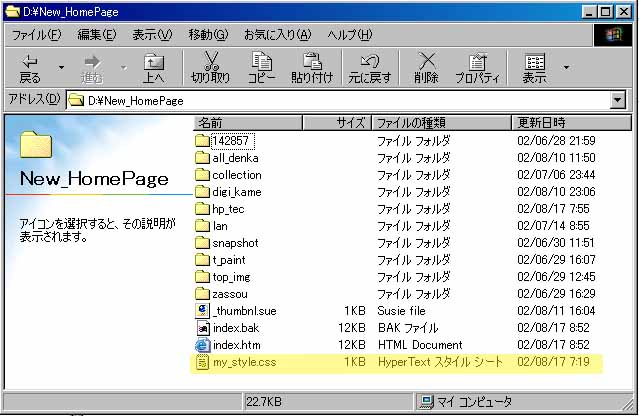Select the hp_tec folder icon

(202, 209)
